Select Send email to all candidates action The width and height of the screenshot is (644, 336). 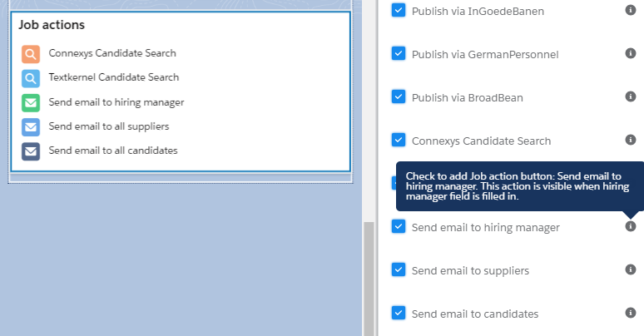coord(113,151)
